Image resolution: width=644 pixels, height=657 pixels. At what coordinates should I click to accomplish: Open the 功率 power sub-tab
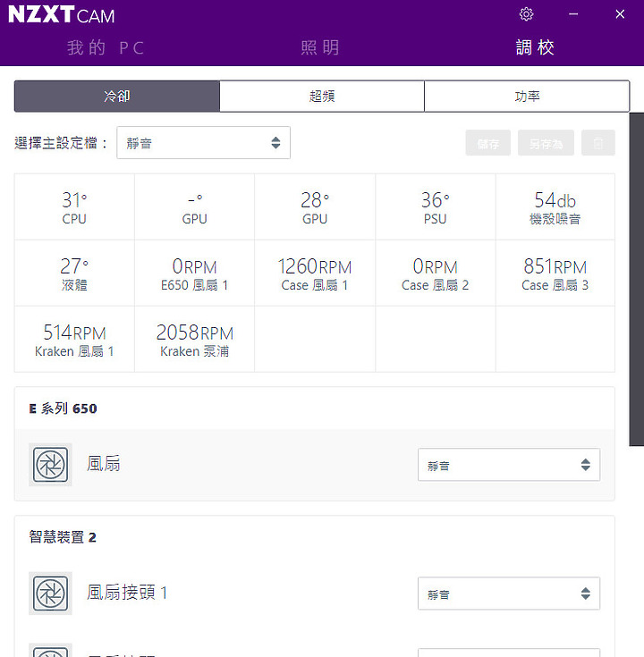527,97
